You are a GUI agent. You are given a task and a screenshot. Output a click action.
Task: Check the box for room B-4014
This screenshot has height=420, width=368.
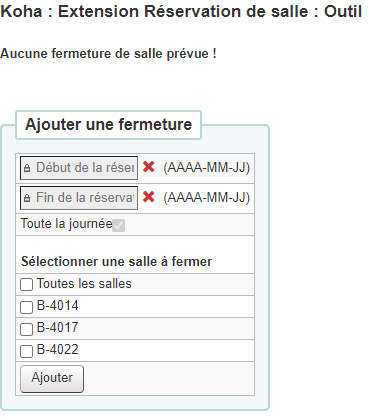pos(26,307)
